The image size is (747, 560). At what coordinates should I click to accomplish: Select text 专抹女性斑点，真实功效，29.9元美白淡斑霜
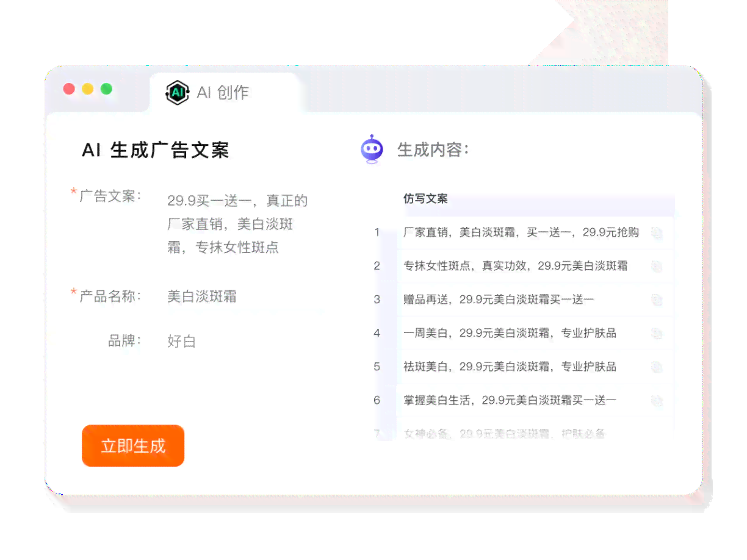coord(515,266)
